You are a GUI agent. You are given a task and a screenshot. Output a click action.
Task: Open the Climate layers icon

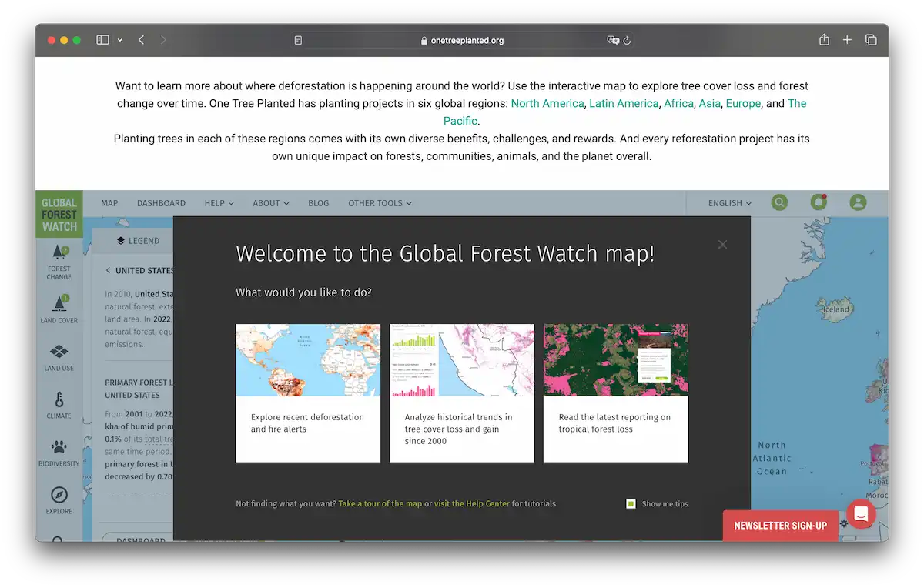tap(59, 403)
